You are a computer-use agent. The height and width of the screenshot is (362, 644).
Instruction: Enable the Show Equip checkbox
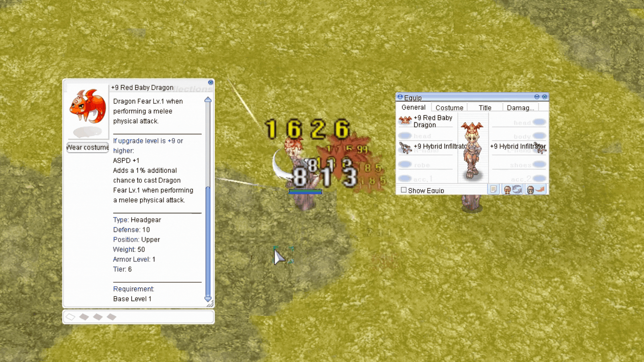tap(404, 190)
